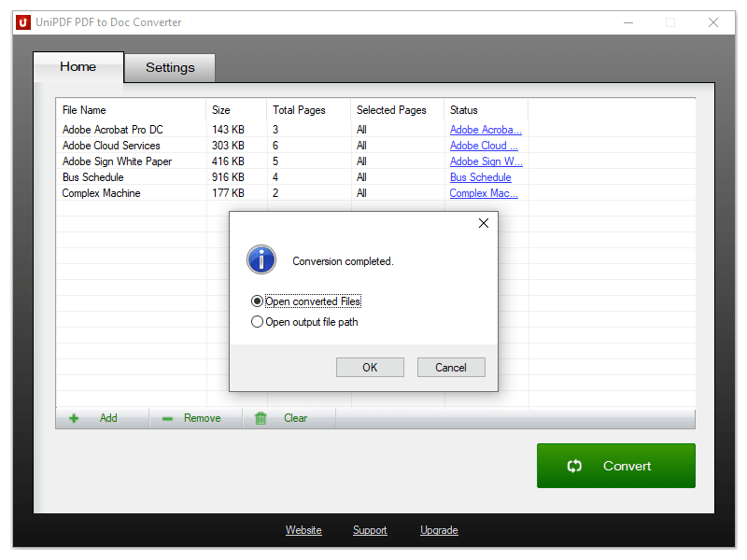Minimize the UniPDF window
This screenshot has height=560, width=747.
[628, 22]
